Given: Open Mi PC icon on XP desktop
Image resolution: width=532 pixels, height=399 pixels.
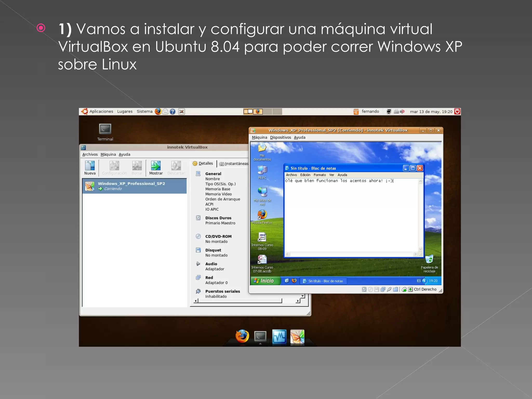Looking at the screenshot, I should click(x=262, y=170).
